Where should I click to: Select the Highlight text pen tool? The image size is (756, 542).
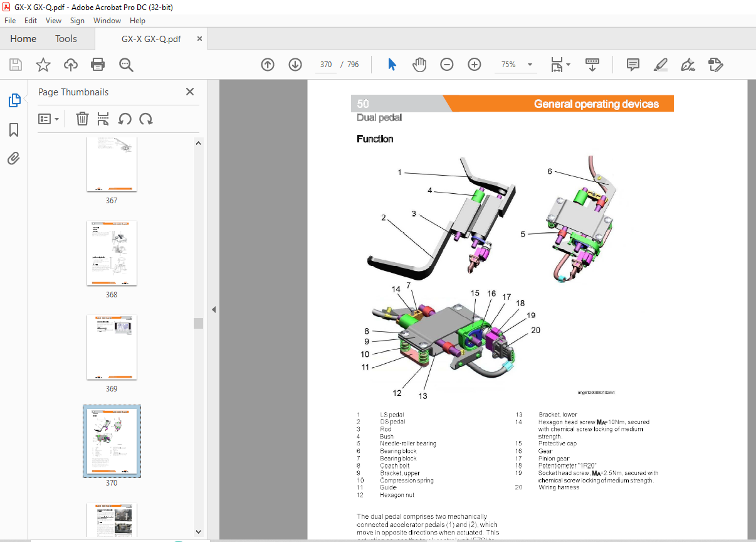pos(660,64)
